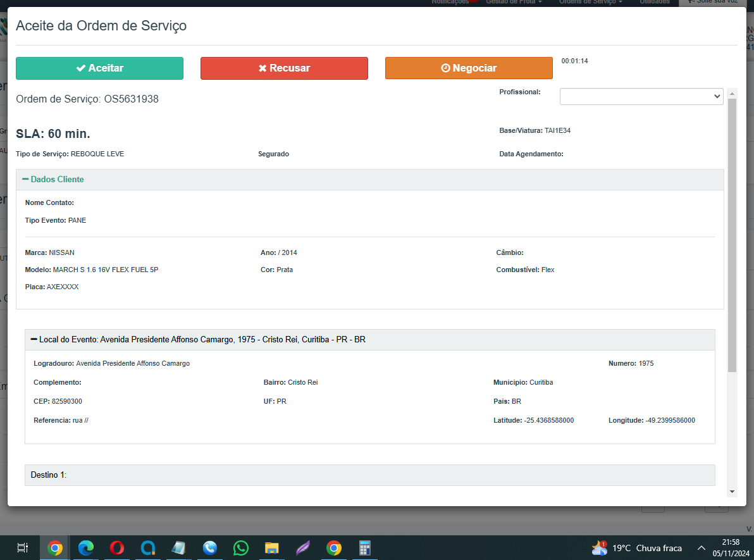The image size is (754, 560).
Task: Collapse the Dados Cliente section
Action: click(x=53, y=180)
